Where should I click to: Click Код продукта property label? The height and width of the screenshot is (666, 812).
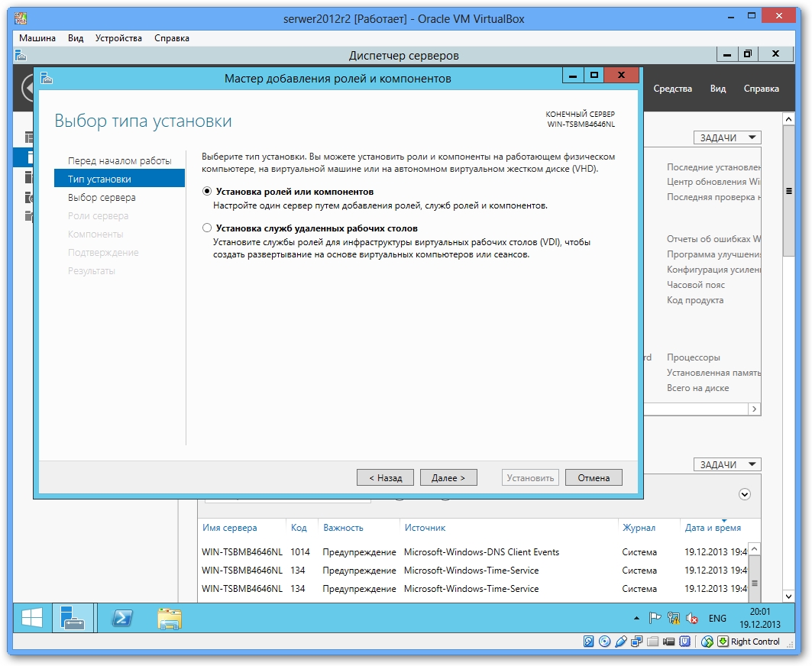(x=695, y=300)
